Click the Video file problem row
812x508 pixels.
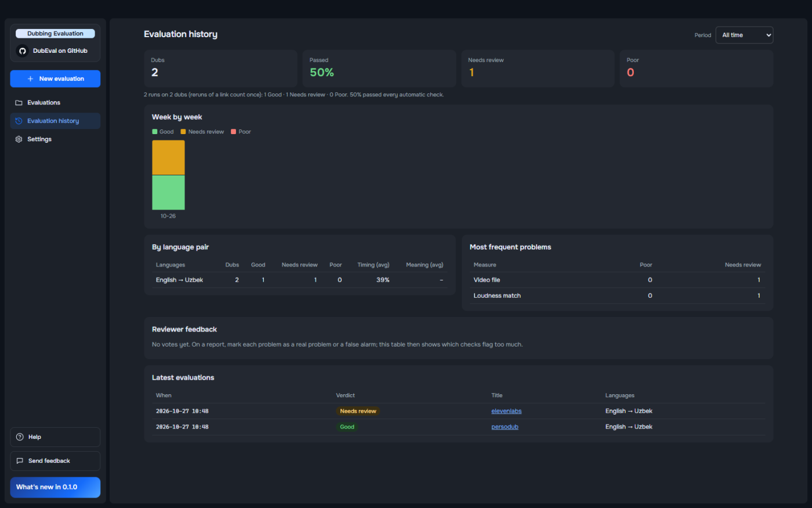tap(617, 280)
